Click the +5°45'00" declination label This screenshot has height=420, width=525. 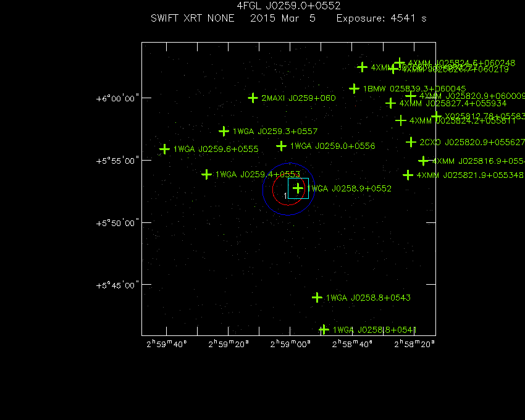[117, 285]
